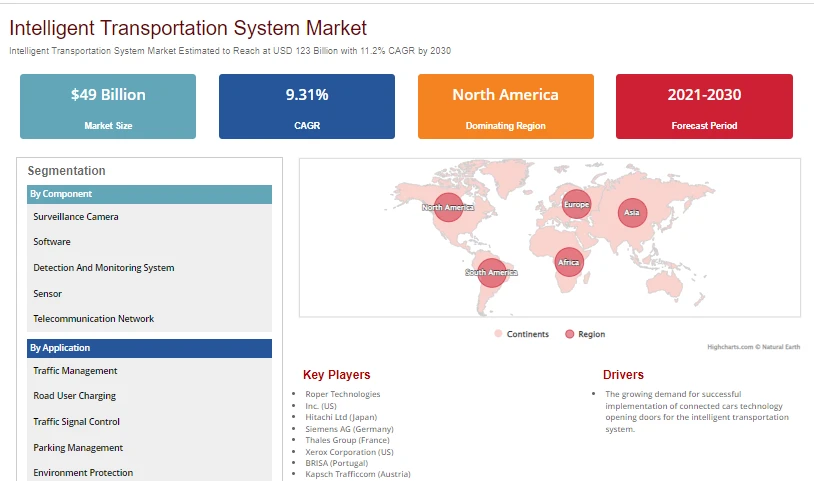Click the South America map bubble

click(x=491, y=272)
